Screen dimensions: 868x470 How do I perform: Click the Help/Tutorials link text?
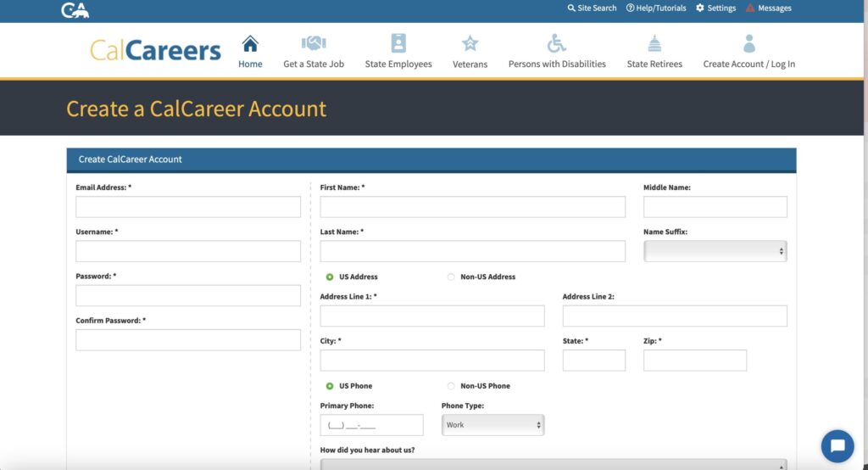pyautogui.click(x=661, y=8)
